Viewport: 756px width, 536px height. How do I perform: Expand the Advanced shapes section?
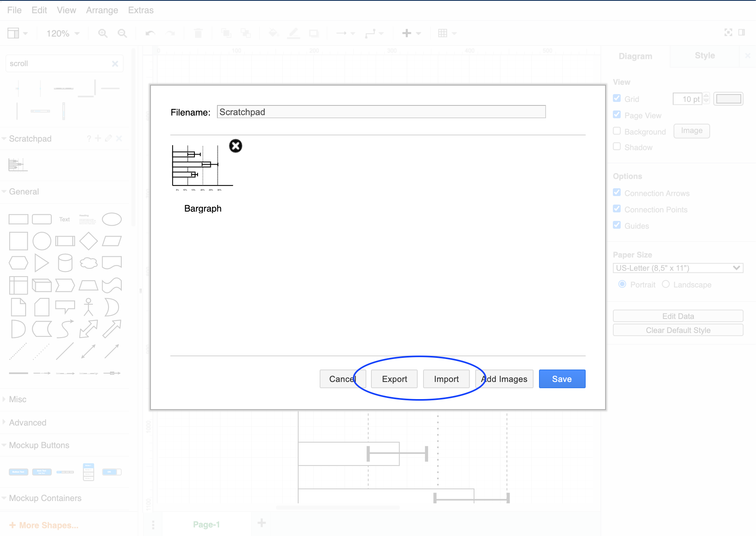point(27,423)
